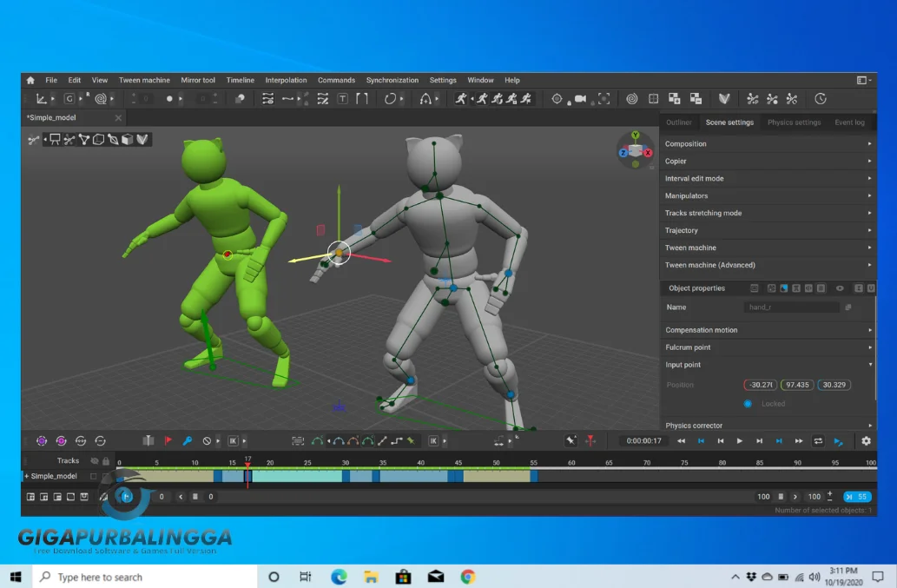Expand the Copier section
897x588 pixels.
point(768,162)
